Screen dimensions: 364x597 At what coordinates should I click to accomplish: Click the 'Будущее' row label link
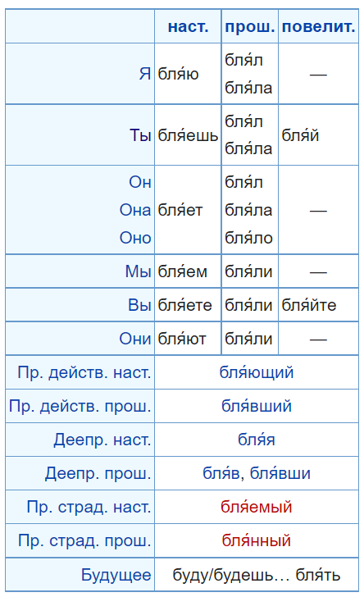pyautogui.click(x=116, y=575)
